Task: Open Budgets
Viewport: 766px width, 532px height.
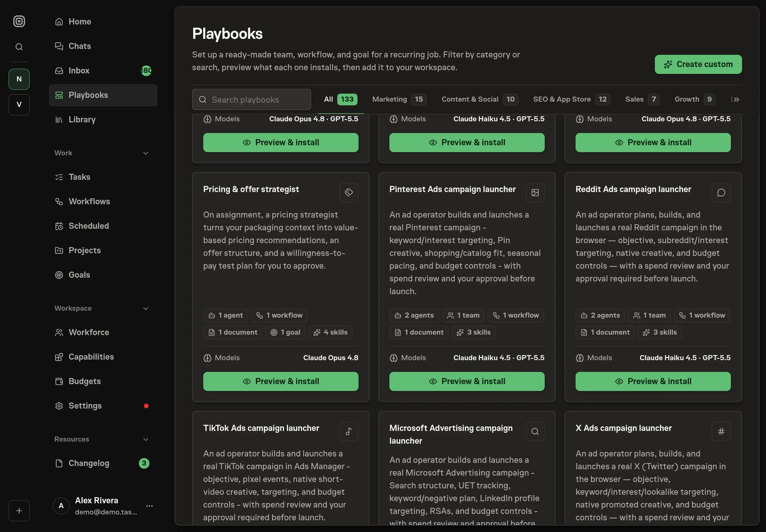Action: click(103, 381)
